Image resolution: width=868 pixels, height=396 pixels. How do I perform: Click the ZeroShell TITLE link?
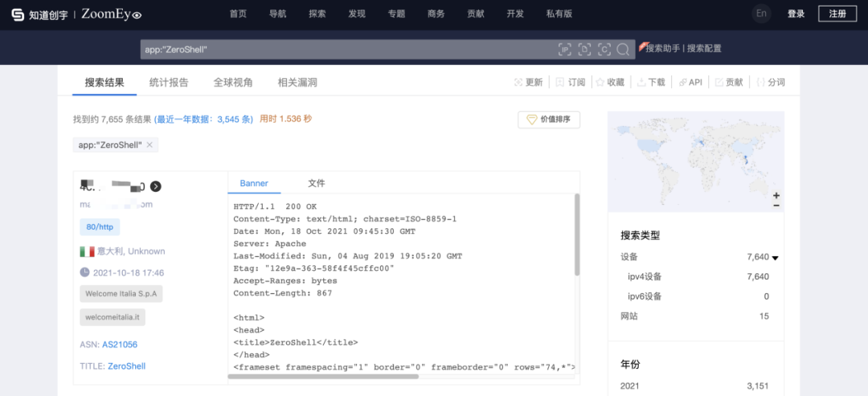point(127,366)
